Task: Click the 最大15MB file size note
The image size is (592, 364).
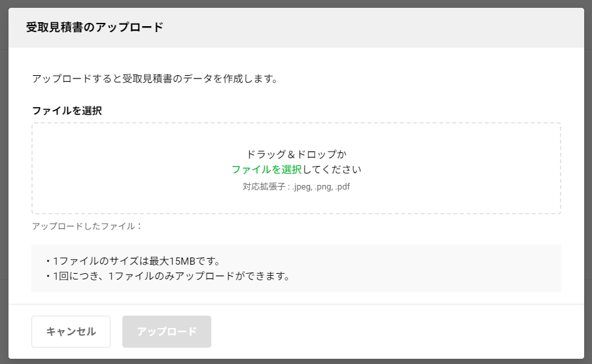Action: 133,261
